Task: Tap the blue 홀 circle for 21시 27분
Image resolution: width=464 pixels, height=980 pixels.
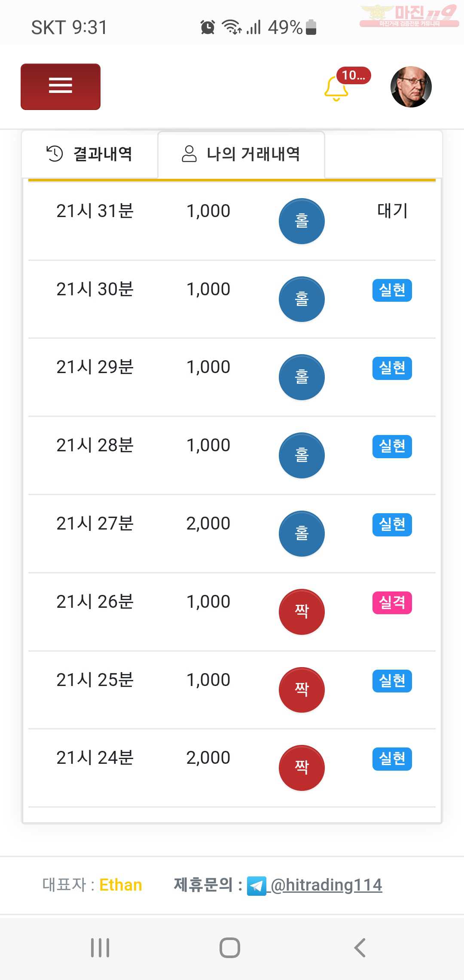Action: click(x=302, y=533)
